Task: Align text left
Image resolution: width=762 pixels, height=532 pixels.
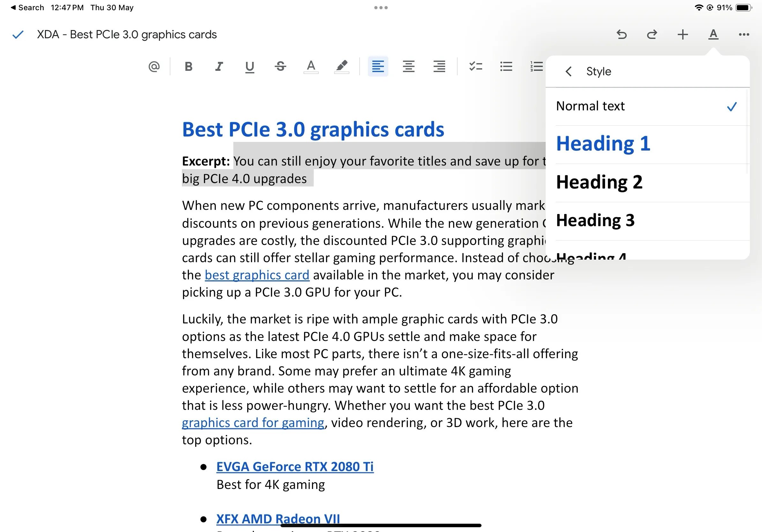Action: (x=378, y=67)
